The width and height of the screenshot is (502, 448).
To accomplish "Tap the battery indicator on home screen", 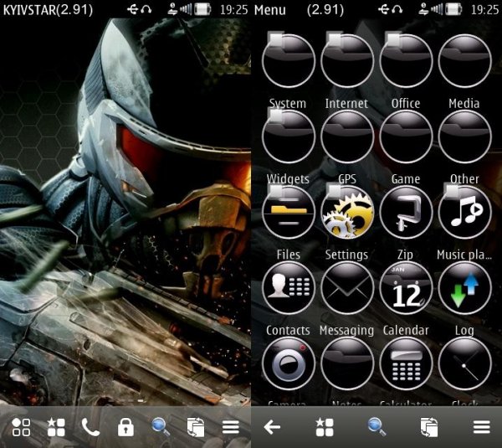I will coord(203,9).
